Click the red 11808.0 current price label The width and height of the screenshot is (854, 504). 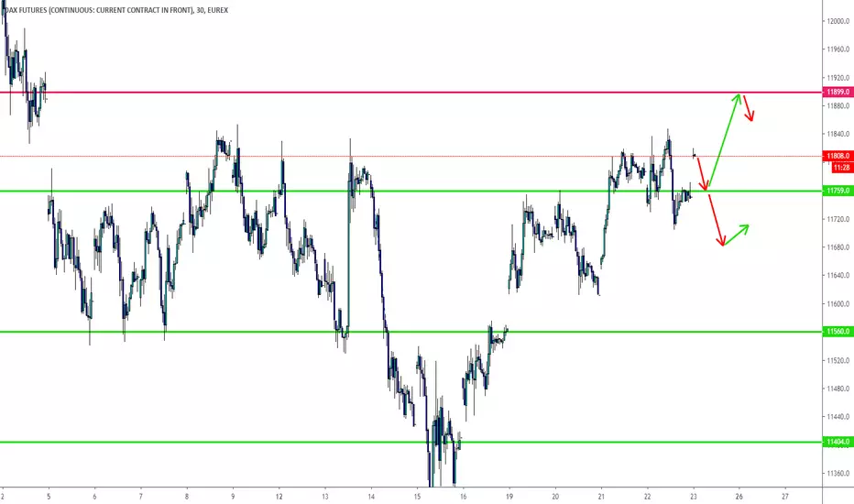[x=838, y=156]
